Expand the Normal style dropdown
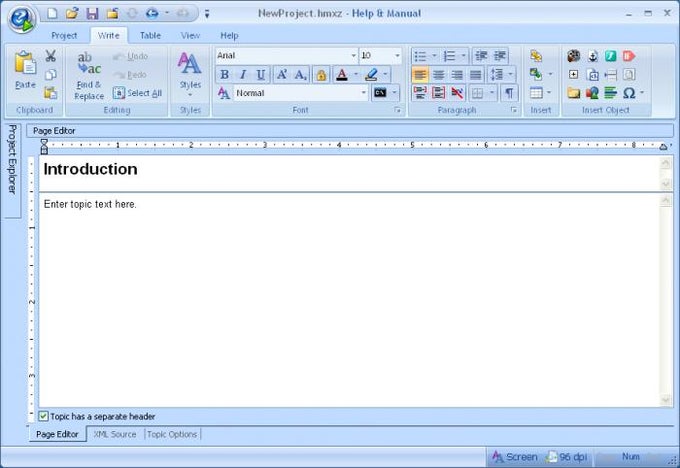680x468 pixels. point(363,93)
